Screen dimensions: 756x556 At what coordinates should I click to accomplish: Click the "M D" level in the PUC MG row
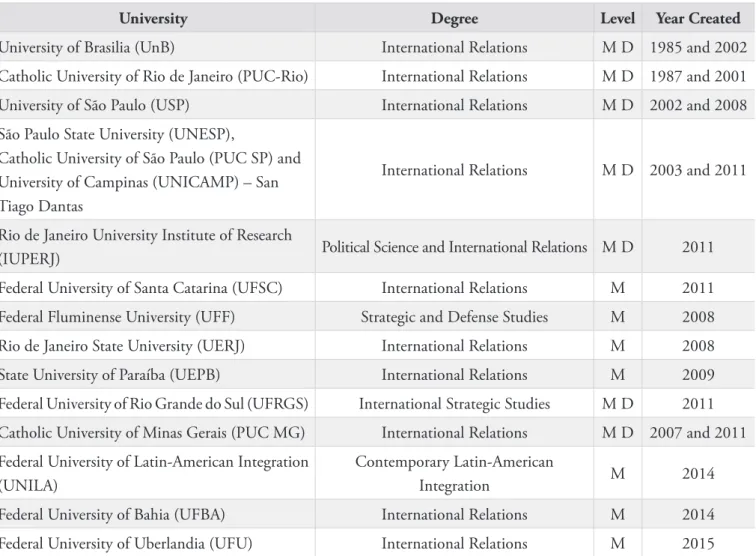(618, 433)
